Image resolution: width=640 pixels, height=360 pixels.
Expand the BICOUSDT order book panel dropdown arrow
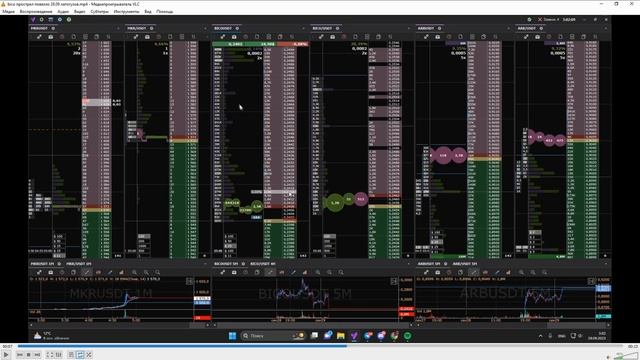tap(303, 28)
